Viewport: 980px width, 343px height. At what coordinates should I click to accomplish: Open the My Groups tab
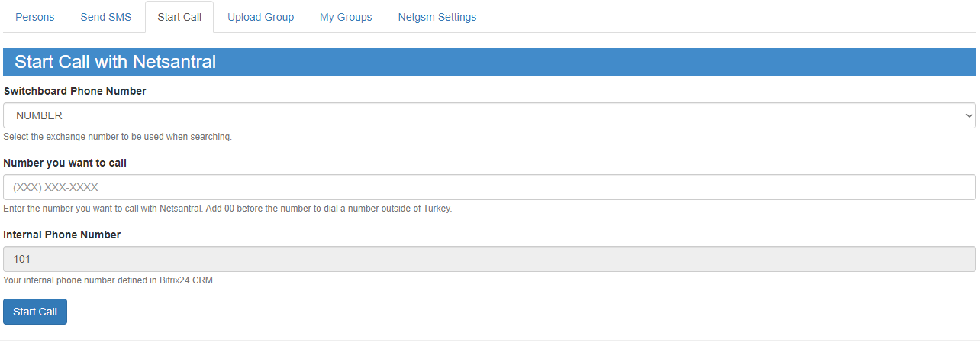click(346, 17)
